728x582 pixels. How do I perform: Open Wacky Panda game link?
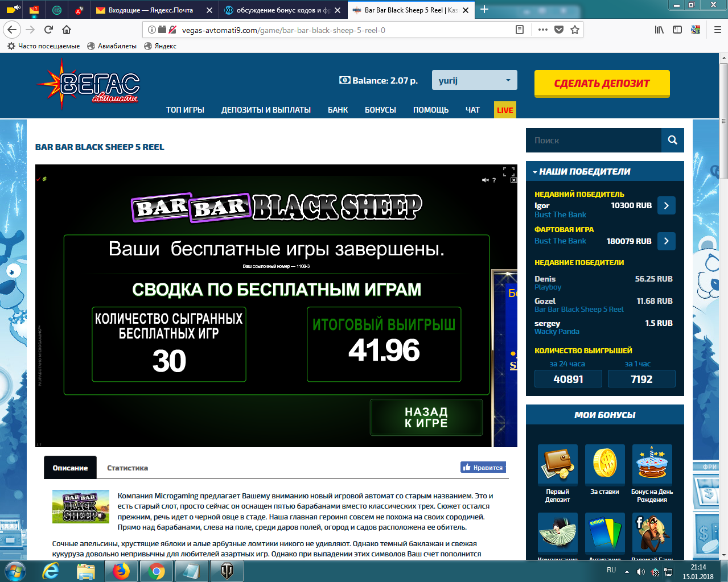click(557, 332)
